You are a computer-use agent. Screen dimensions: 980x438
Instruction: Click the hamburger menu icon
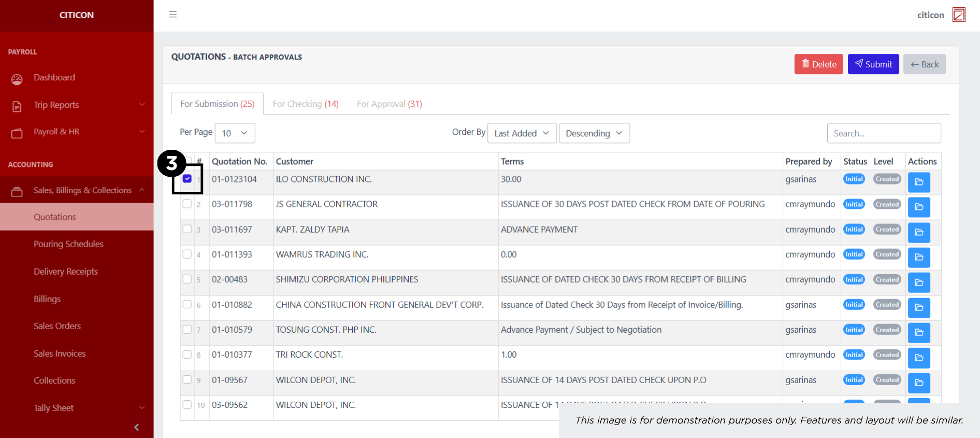(173, 15)
